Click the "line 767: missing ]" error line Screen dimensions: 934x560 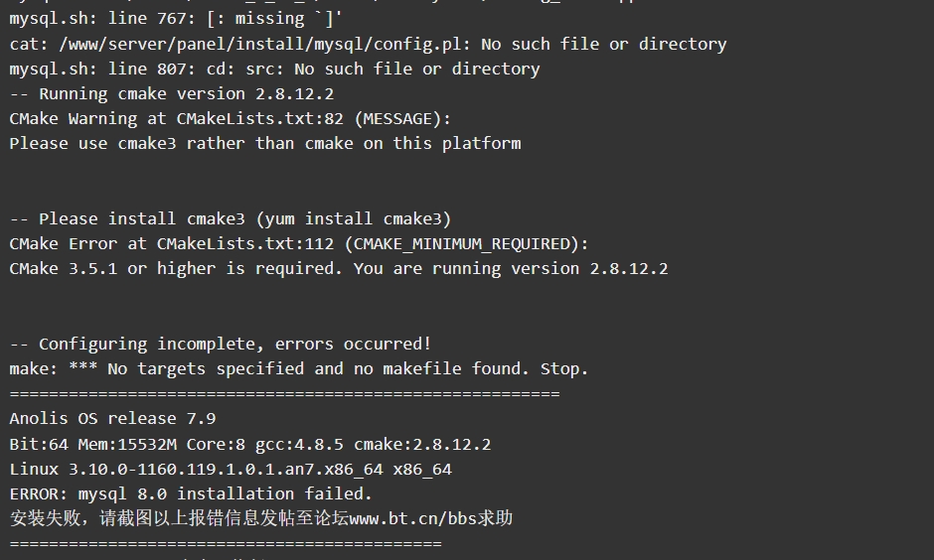click(176, 19)
